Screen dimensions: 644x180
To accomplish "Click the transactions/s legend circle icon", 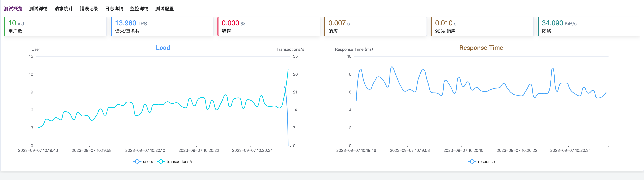I will (x=161, y=162).
